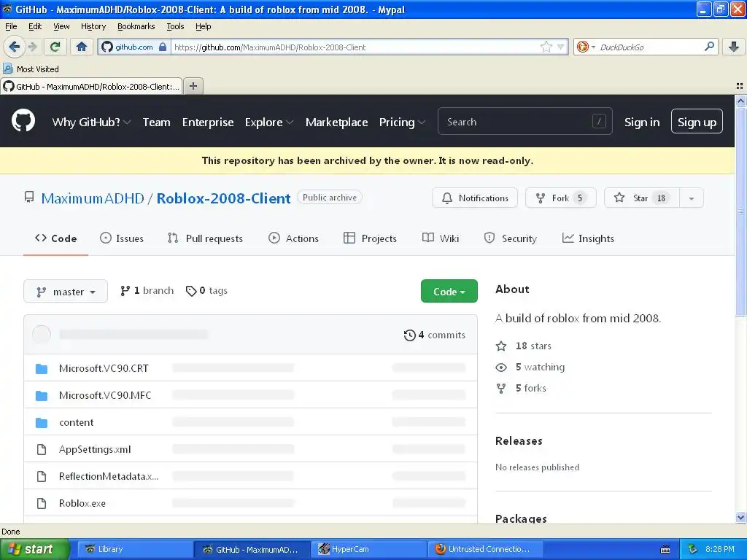Click the search magnifier in DuckDuckGo box
This screenshot has height=560, width=747.
point(709,47)
